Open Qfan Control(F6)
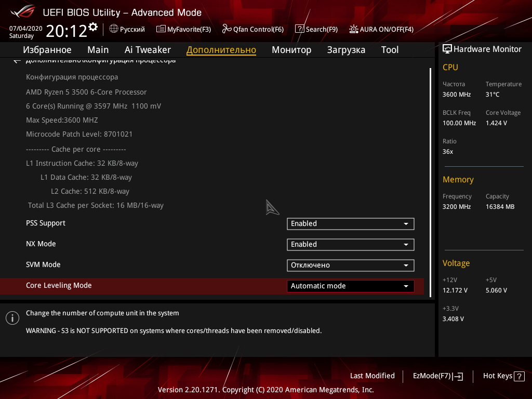532x399 pixels. click(x=253, y=29)
